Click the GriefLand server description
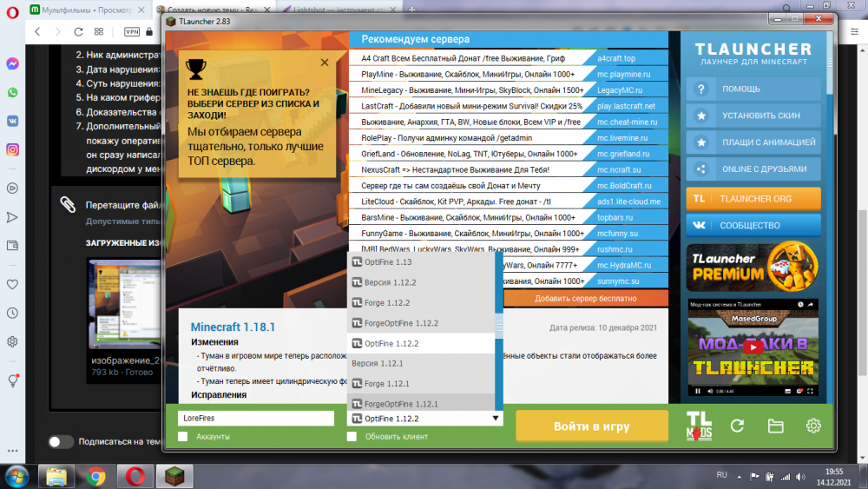The image size is (868, 489). click(470, 154)
